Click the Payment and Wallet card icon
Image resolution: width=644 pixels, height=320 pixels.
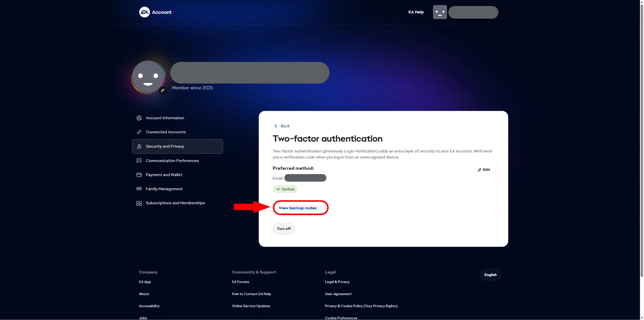coord(139,175)
